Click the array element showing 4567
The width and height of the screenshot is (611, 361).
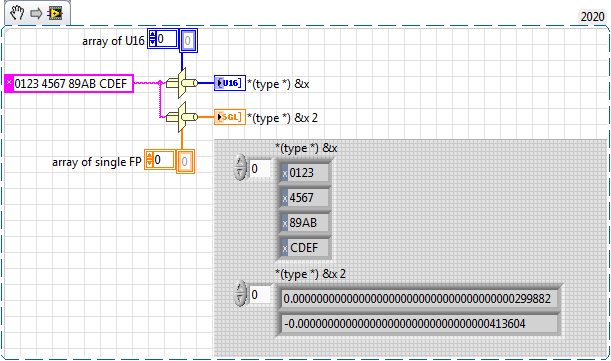point(304,197)
